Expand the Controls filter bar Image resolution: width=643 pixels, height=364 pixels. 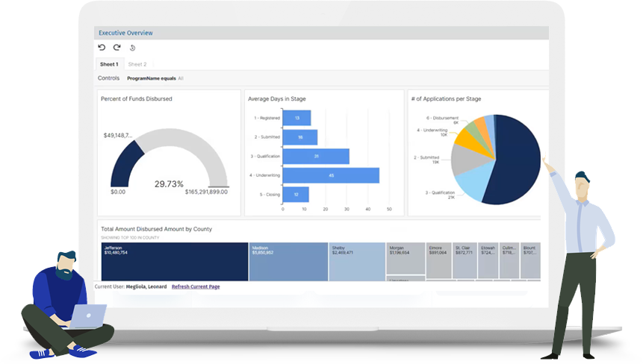click(108, 78)
